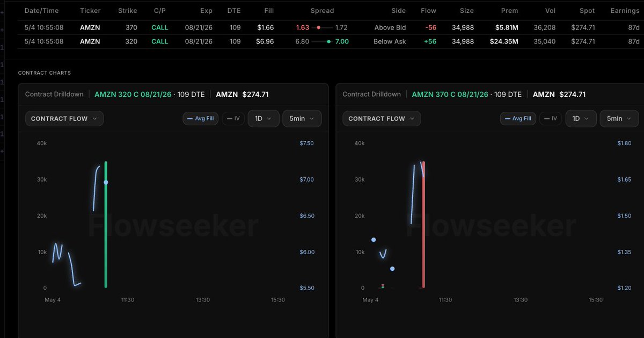Open the 1D range dropdown on 320 C chart
Screen dimensions: 644x338
pos(263,119)
